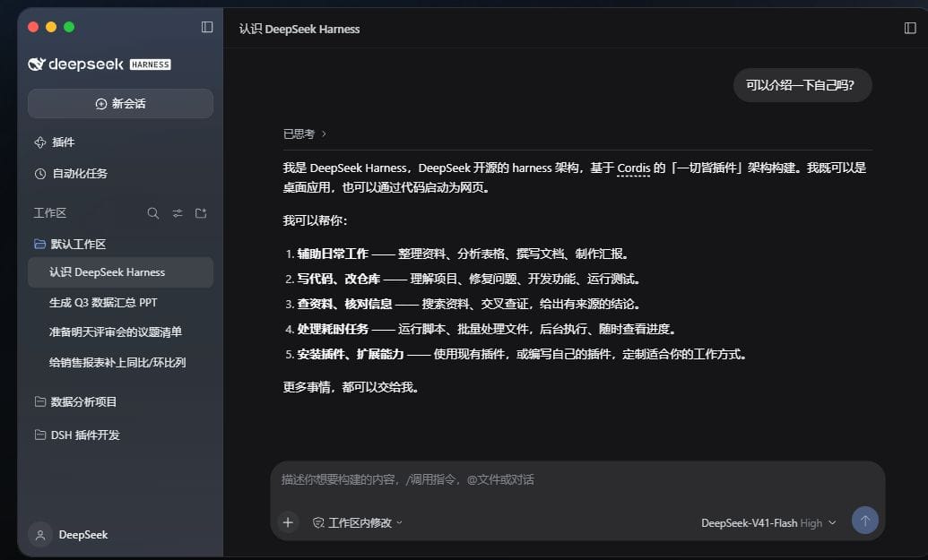This screenshot has height=560, width=928.
Task: Click the open folder icon of 默认工作区
Action: point(40,244)
